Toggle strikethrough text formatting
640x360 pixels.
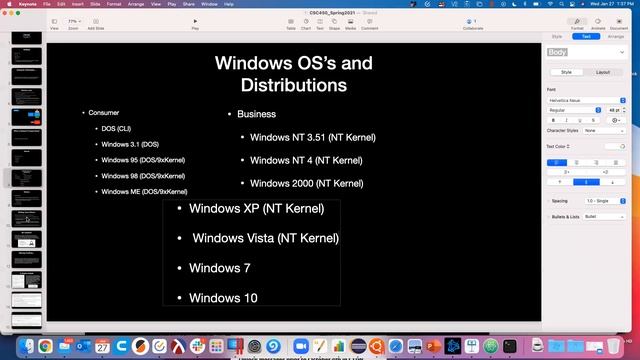coord(593,120)
